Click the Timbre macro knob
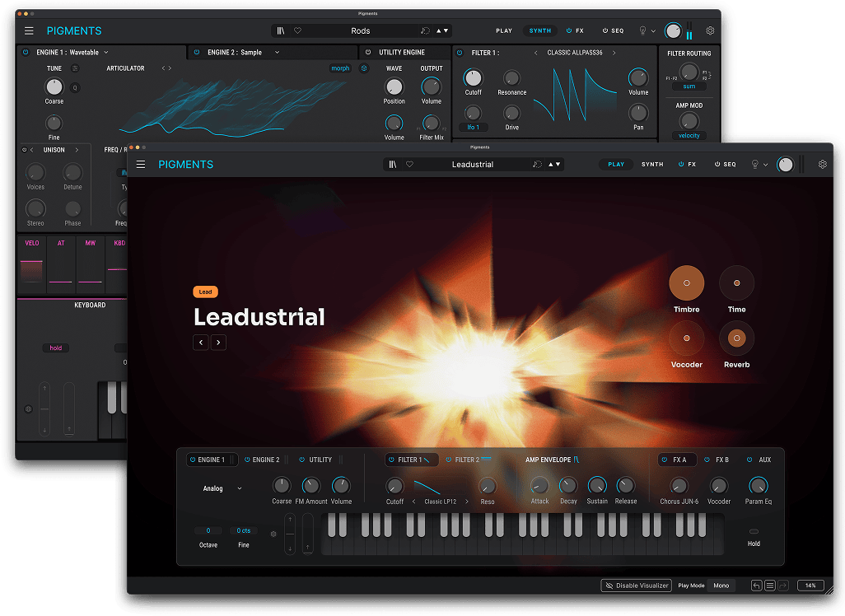The width and height of the screenshot is (845, 616). (x=686, y=283)
